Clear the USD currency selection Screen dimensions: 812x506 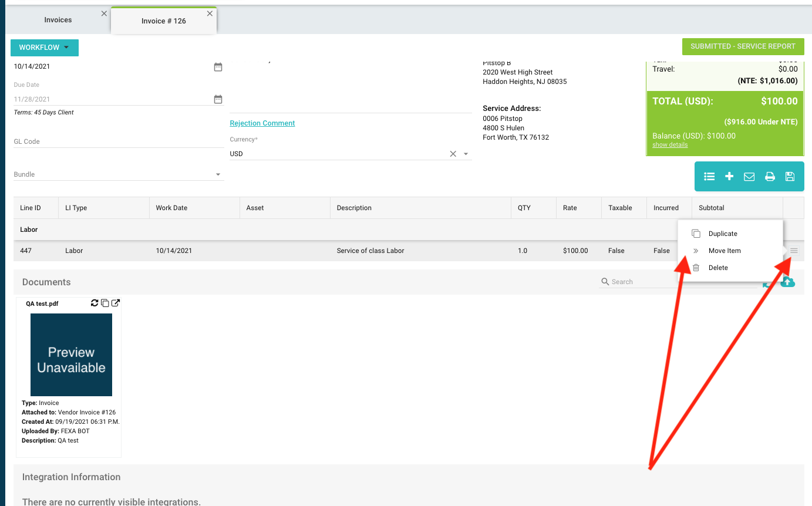(453, 154)
